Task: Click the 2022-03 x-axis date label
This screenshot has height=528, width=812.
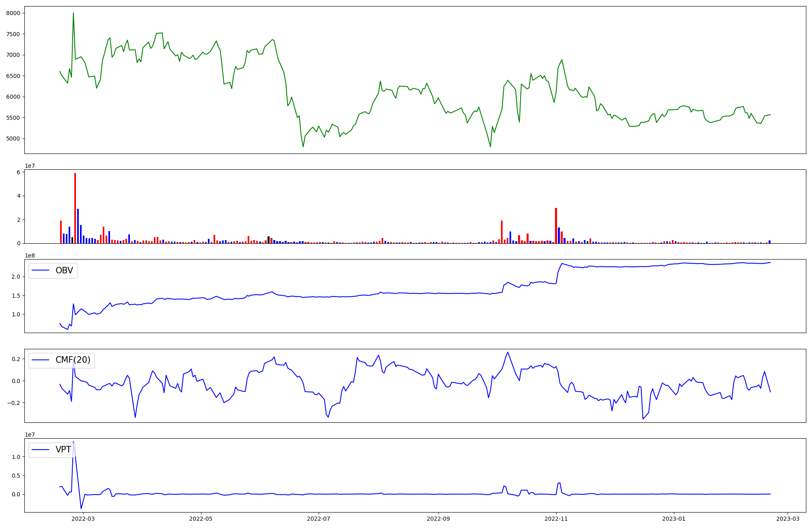Action: click(83, 519)
